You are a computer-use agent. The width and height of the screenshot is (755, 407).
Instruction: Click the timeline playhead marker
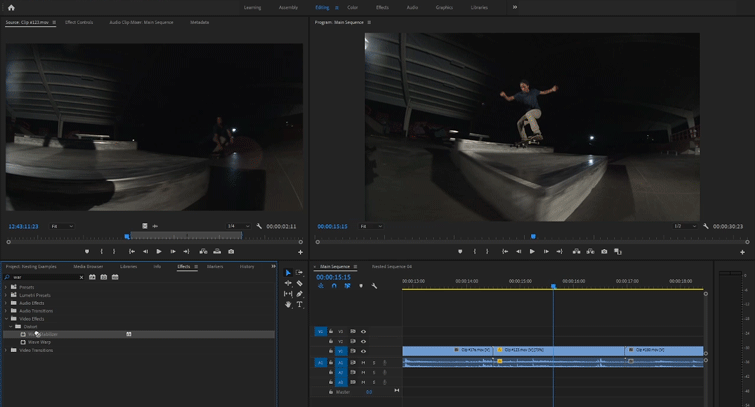pyautogui.click(x=553, y=287)
